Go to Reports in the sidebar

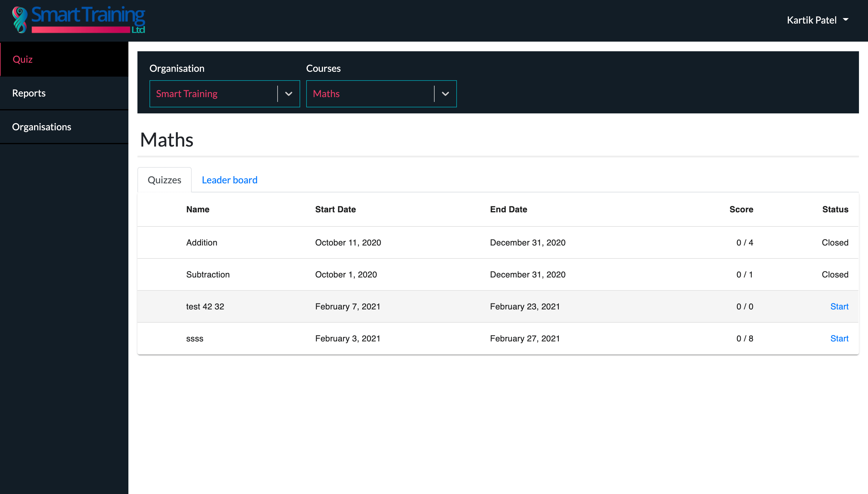64,93
